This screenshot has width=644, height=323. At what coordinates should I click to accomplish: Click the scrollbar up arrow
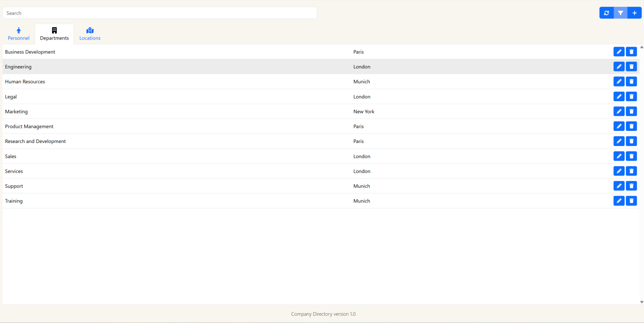(x=641, y=47)
